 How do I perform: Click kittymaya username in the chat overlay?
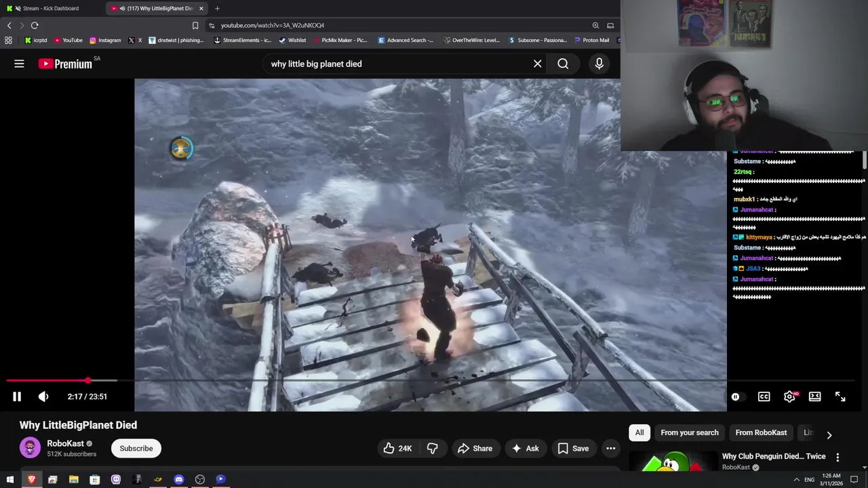pos(759,237)
